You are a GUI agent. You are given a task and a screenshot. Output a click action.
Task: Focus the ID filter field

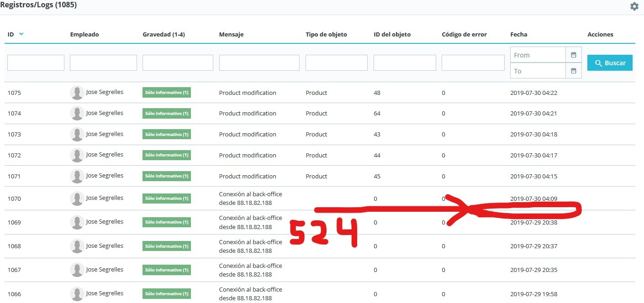coord(36,63)
